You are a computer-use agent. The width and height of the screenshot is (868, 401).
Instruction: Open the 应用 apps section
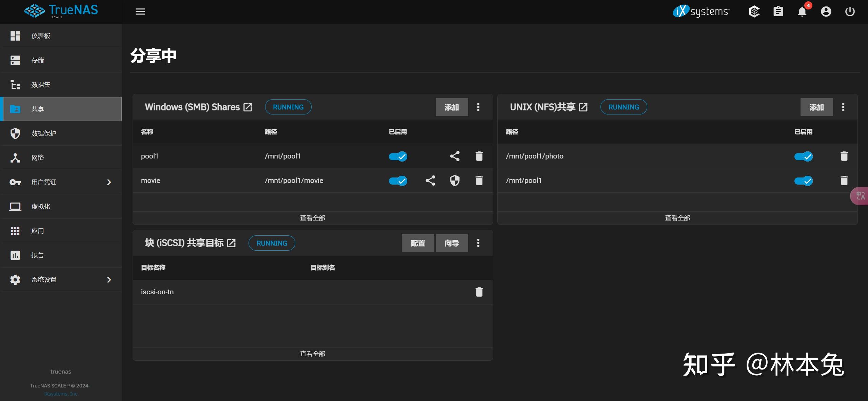click(38, 231)
